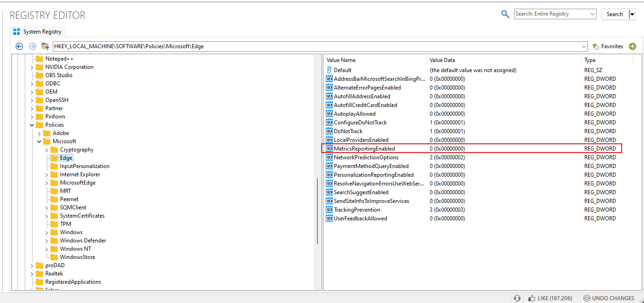Open the Search button's dropdown arrow
644x303 pixels.
(x=633, y=14)
